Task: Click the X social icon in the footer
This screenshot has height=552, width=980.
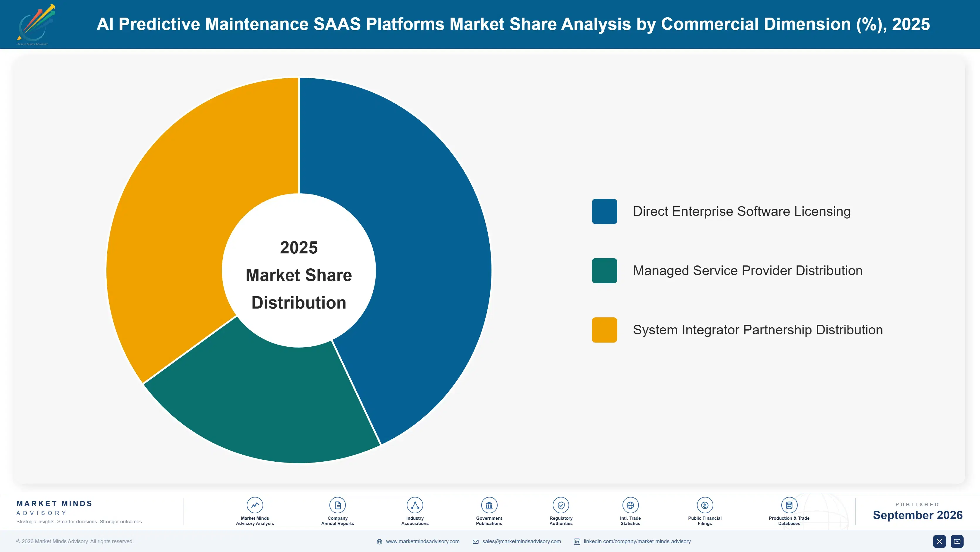Action: pyautogui.click(x=939, y=541)
